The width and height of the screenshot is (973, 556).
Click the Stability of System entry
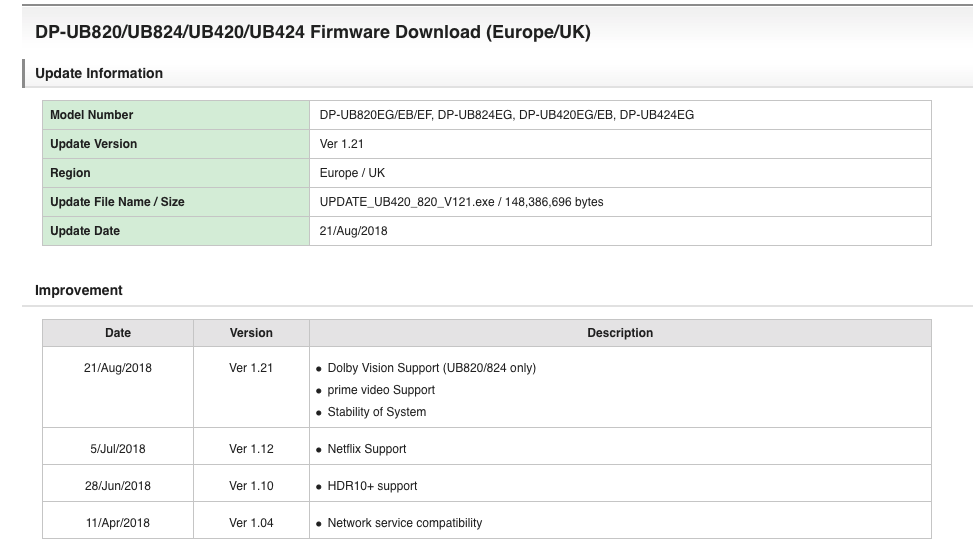(x=376, y=412)
